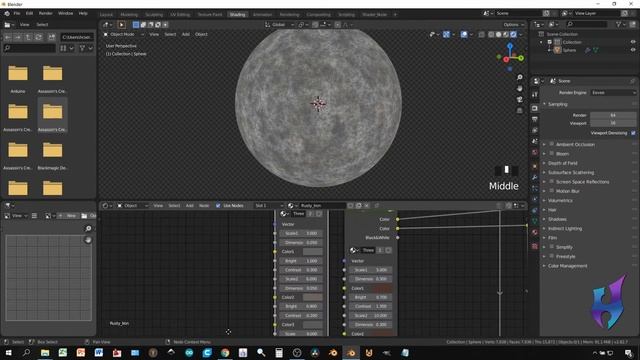Open Chrome from the Windows taskbar

225,353
